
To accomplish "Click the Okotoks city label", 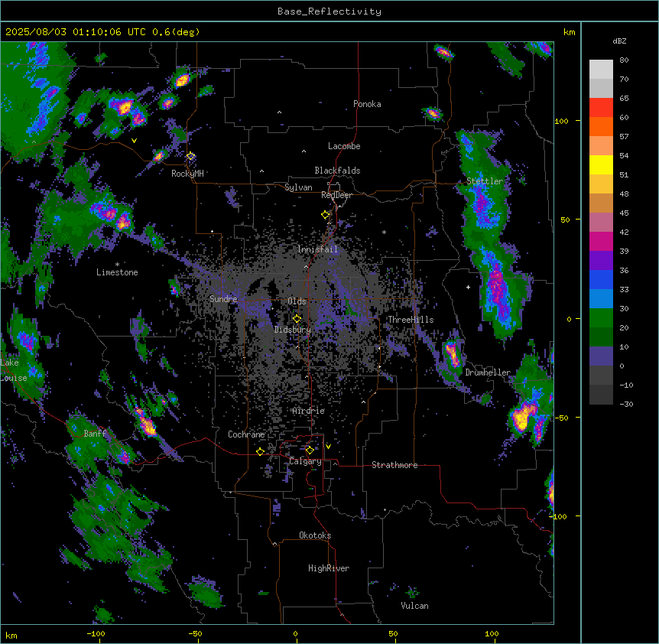I will pyautogui.click(x=315, y=535).
